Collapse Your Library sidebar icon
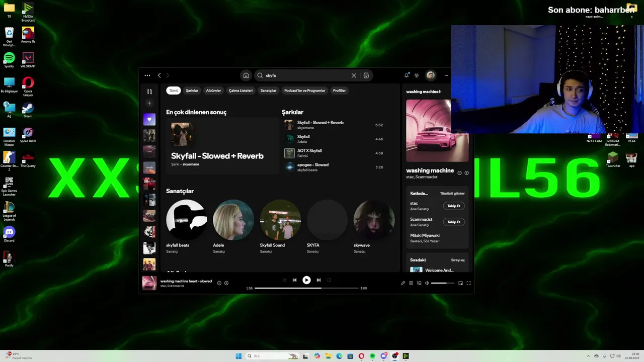644x362 pixels. click(149, 92)
